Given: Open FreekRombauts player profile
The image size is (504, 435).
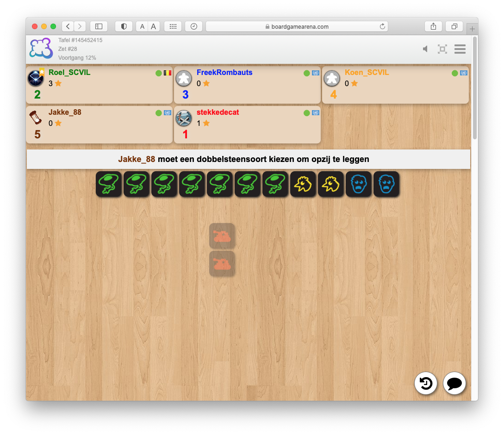Looking at the screenshot, I should tap(224, 72).
